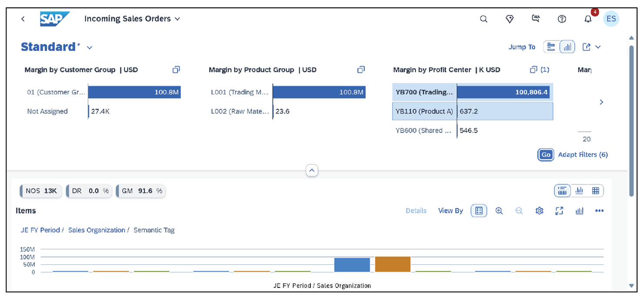The height and width of the screenshot is (299, 644).
Task: Click the Join Session conversation icon
Action: pyautogui.click(x=536, y=19)
